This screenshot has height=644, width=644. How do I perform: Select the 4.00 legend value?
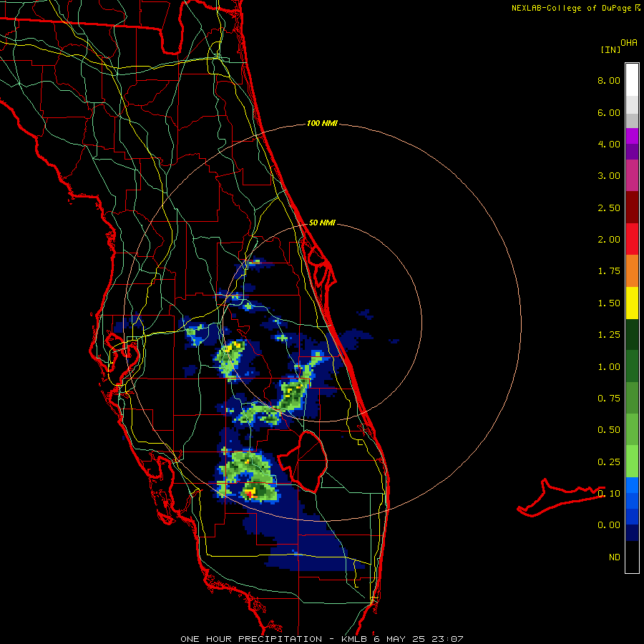point(609,144)
